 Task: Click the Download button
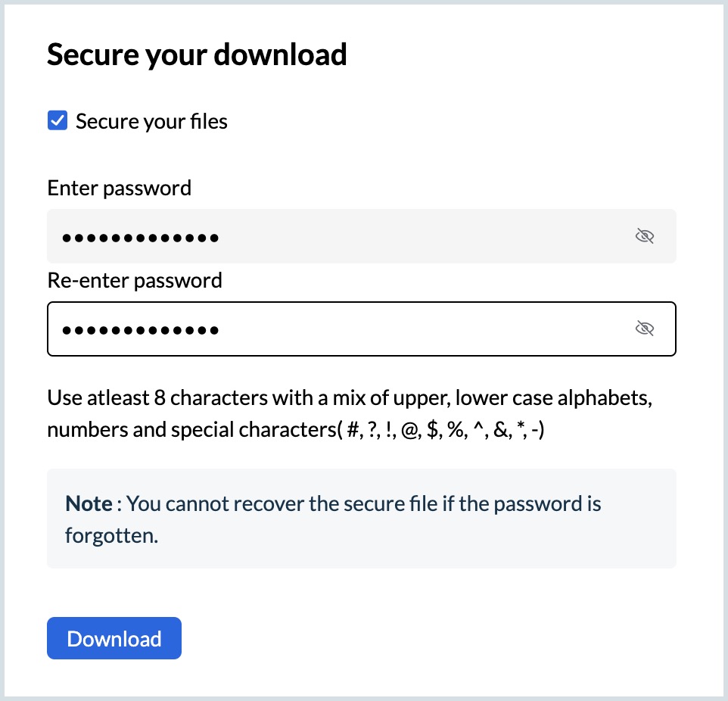tap(114, 638)
